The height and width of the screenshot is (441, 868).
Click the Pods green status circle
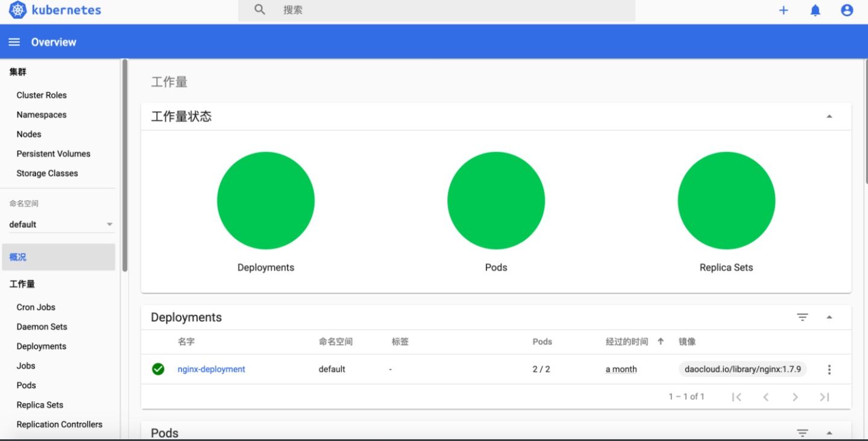coord(496,201)
